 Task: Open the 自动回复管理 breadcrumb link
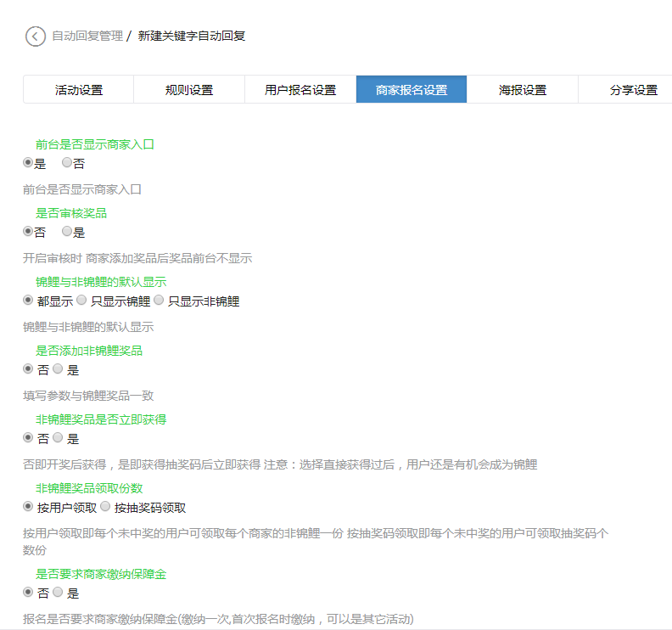(x=87, y=37)
